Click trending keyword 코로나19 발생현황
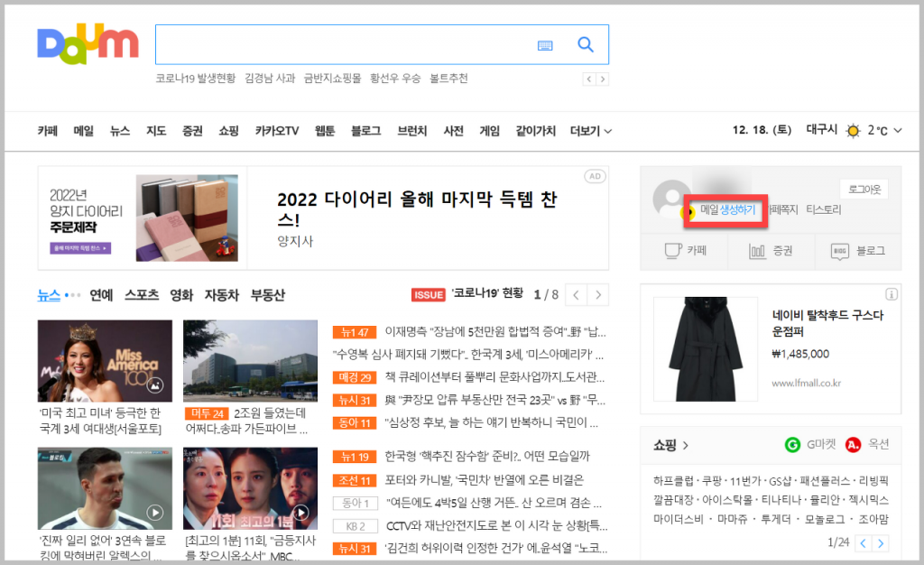Viewport: 924px width, 565px height. [195, 79]
